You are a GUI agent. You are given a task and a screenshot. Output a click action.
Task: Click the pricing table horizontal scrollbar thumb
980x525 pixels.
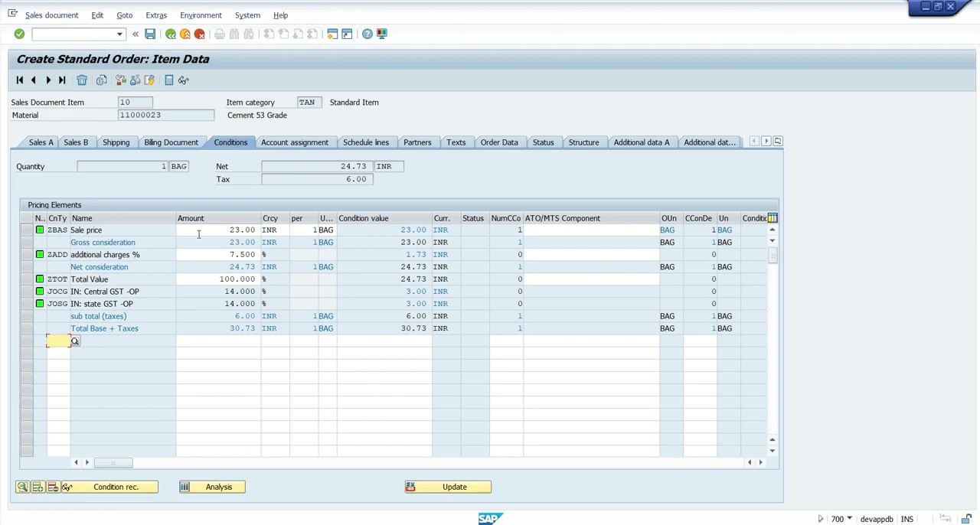[113, 462]
